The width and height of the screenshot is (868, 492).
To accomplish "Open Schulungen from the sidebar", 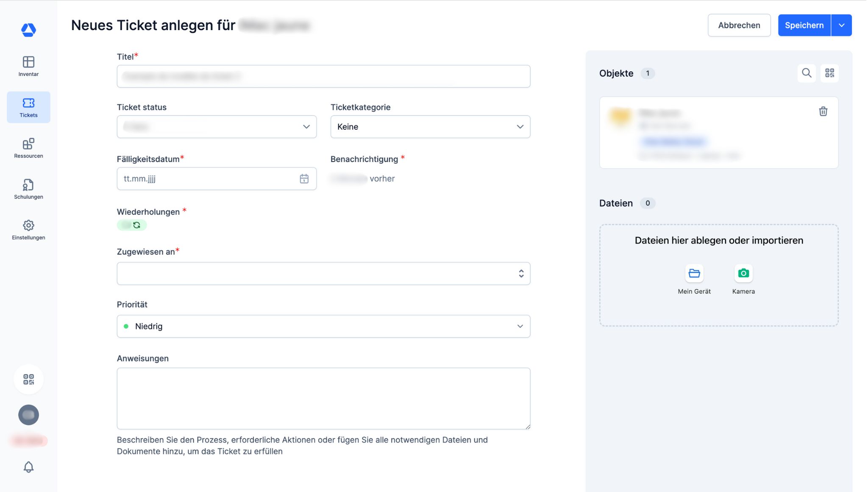I will 28,189.
